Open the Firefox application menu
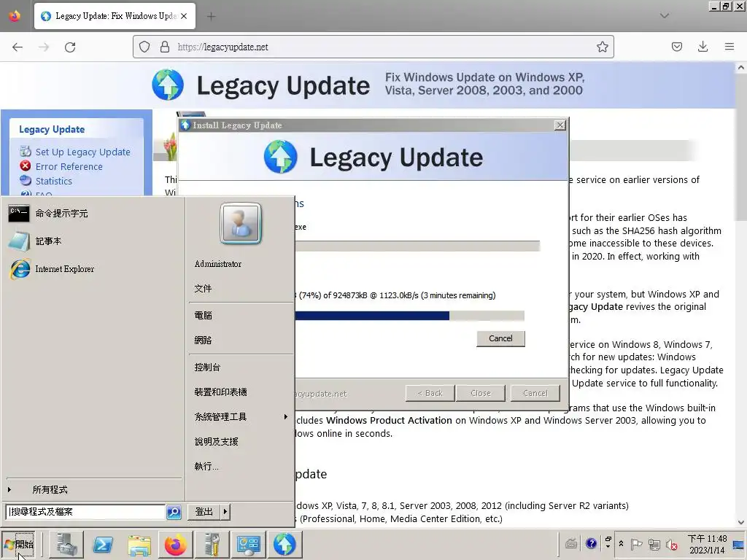 pyautogui.click(x=729, y=47)
